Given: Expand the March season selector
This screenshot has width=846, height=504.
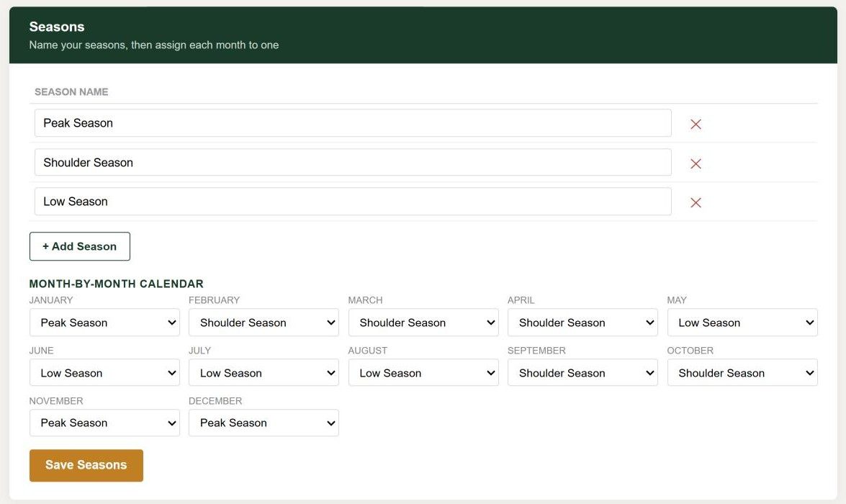Looking at the screenshot, I should (423, 322).
